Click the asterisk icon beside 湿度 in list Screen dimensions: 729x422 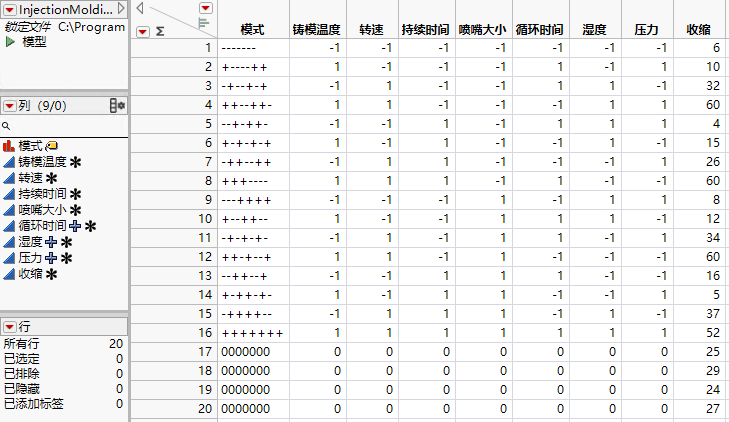pyautogui.click(x=66, y=242)
